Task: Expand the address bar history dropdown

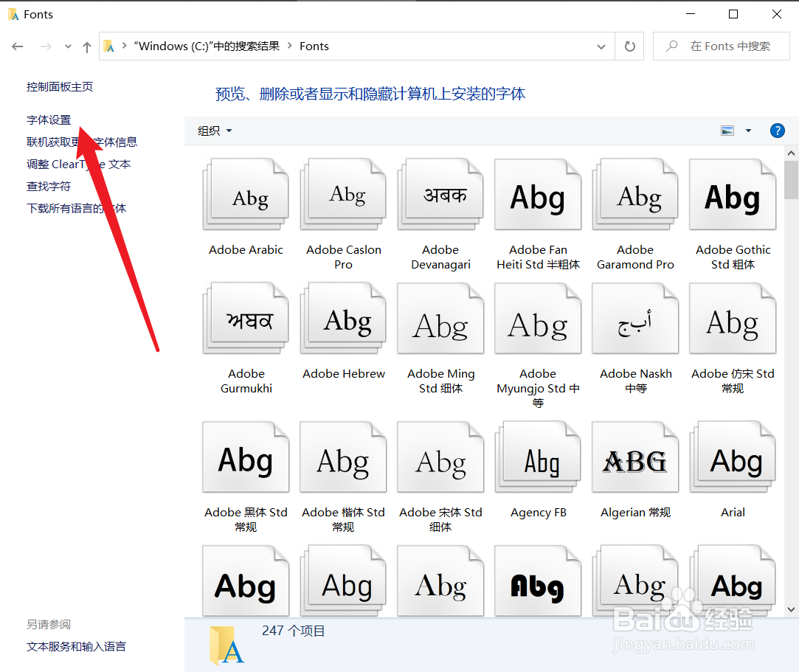Action: tap(601, 47)
